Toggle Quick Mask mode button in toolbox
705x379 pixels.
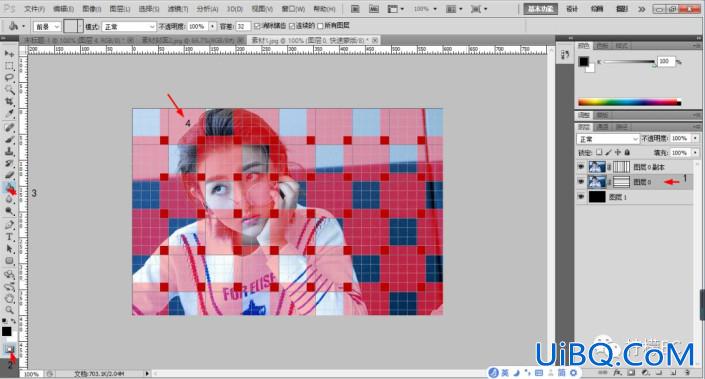pyautogui.click(x=9, y=348)
